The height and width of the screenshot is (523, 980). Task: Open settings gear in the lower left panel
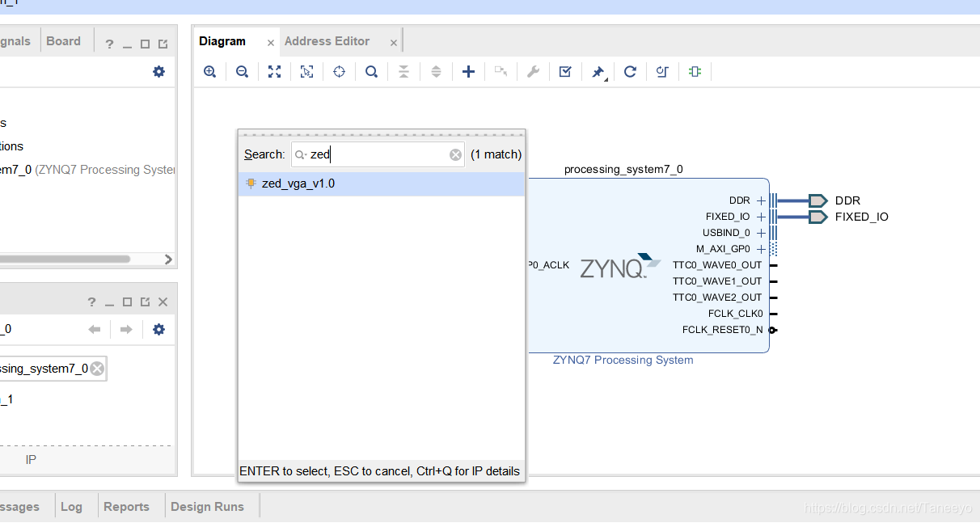point(158,329)
